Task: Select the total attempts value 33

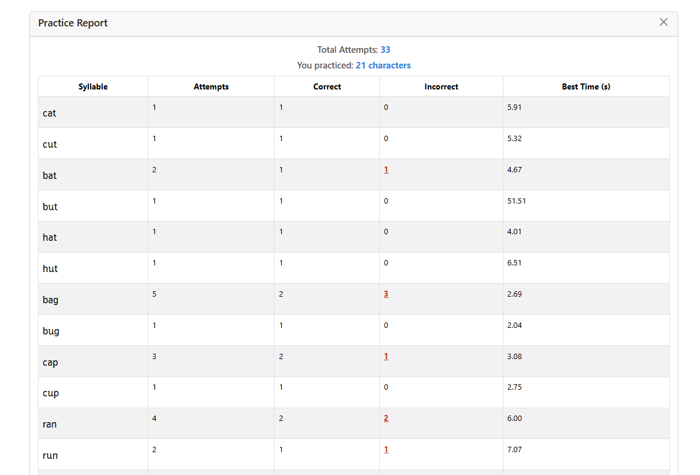Action: tap(385, 50)
